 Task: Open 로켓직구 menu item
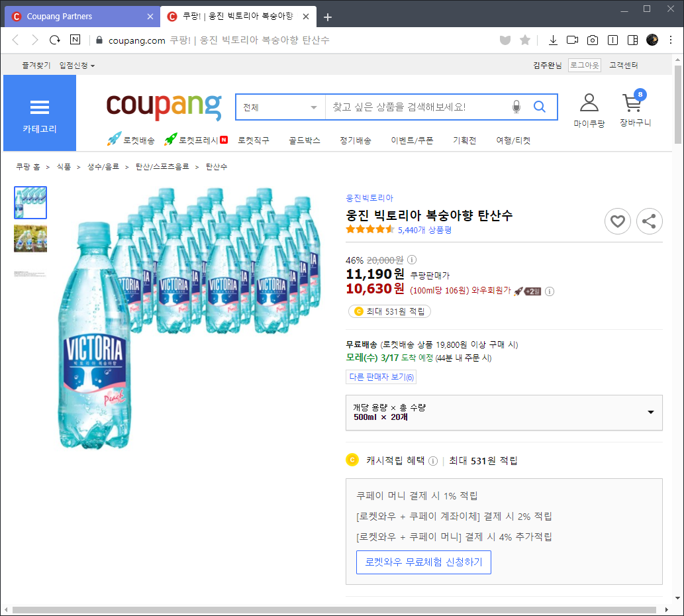point(254,140)
